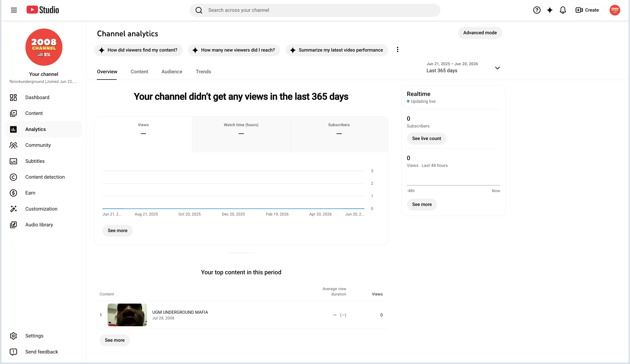Screen dimensions: 630x364
Task: Click the Dashboard grid icon
Action: 13,97
